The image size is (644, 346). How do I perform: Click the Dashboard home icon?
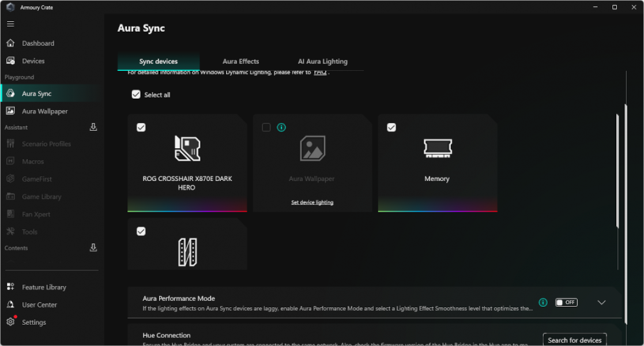tap(10, 43)
